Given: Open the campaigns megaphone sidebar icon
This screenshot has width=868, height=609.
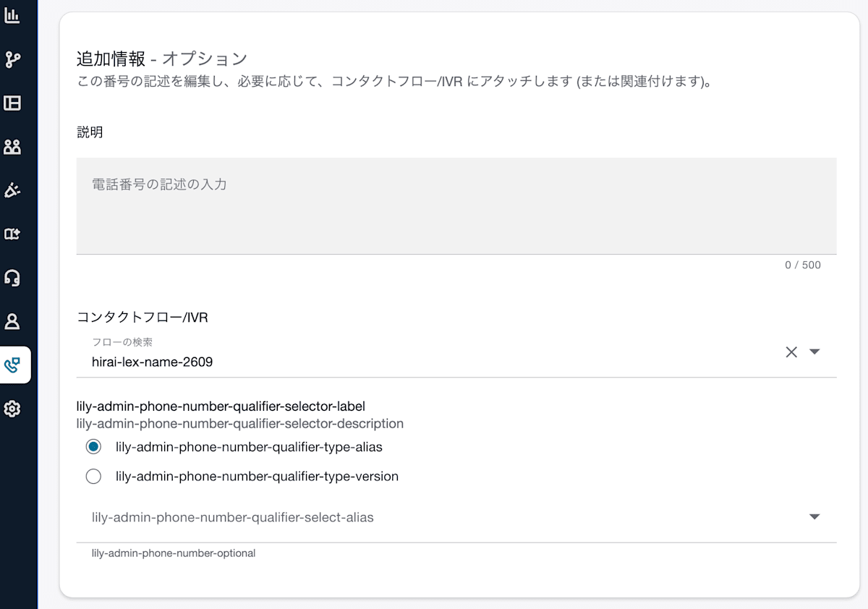Looking at the screenshot, I should pos(12,190).
